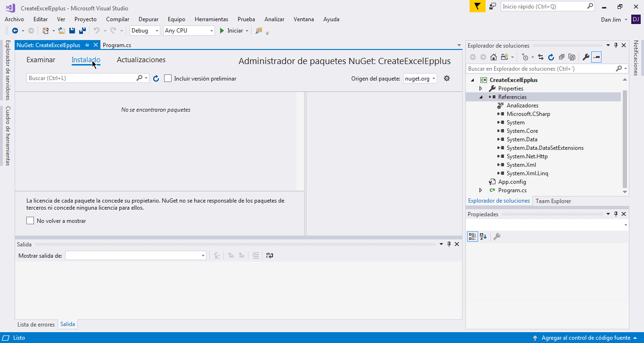Click Agregar al control de código fuente
644x343 pixels.
(x=586, y=338)
